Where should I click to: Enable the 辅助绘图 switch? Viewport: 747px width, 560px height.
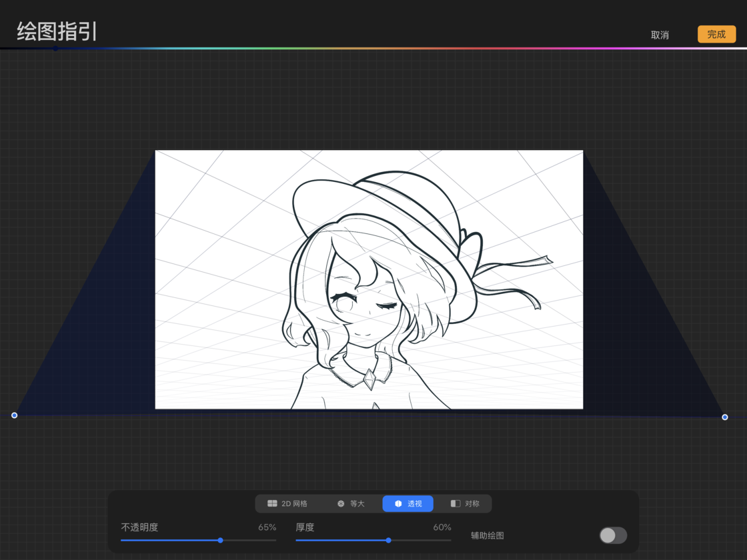[x=613, y=535]
